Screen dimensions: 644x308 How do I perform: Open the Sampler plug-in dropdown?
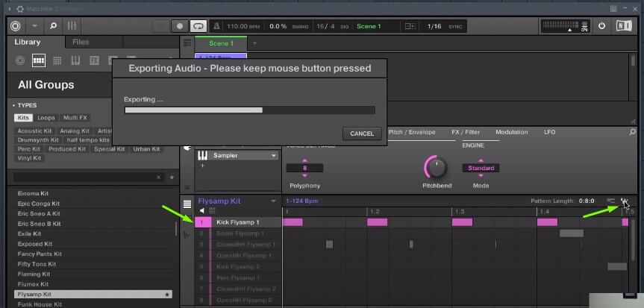[274, 156]
